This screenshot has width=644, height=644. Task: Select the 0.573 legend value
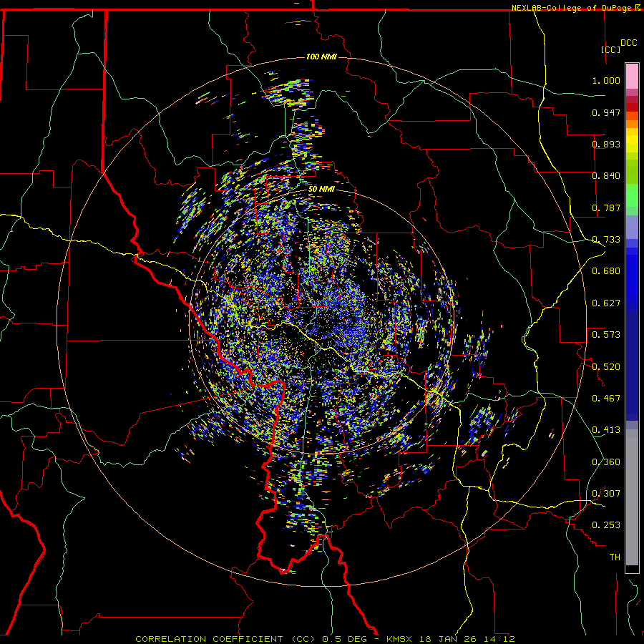[x=606, y=335]
